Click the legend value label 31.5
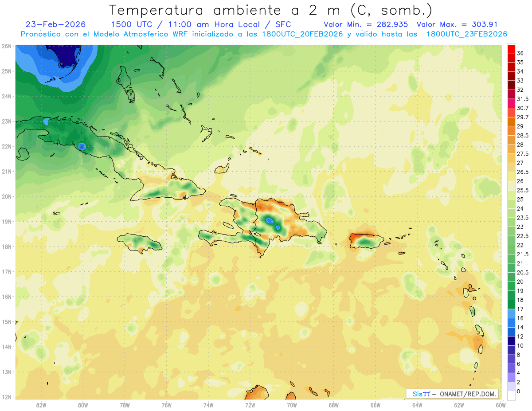 [523, 99]
